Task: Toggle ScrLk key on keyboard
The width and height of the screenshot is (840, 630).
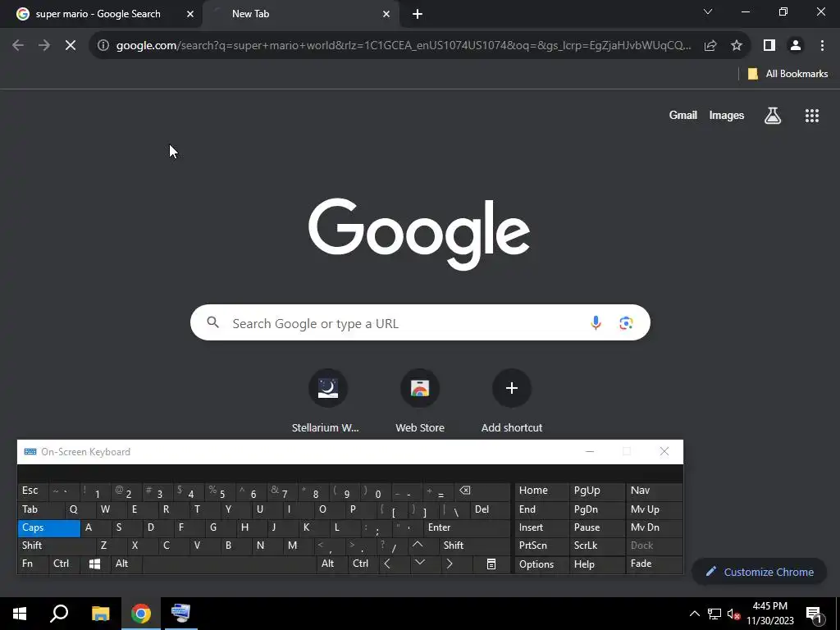Action: tap(597, 546)
